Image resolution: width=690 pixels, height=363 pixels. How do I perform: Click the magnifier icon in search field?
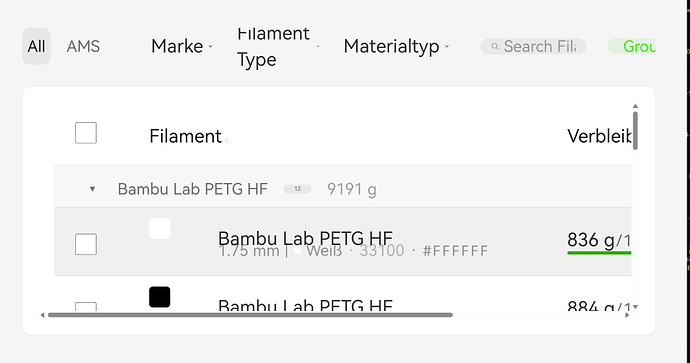click(x=495, y=46)
